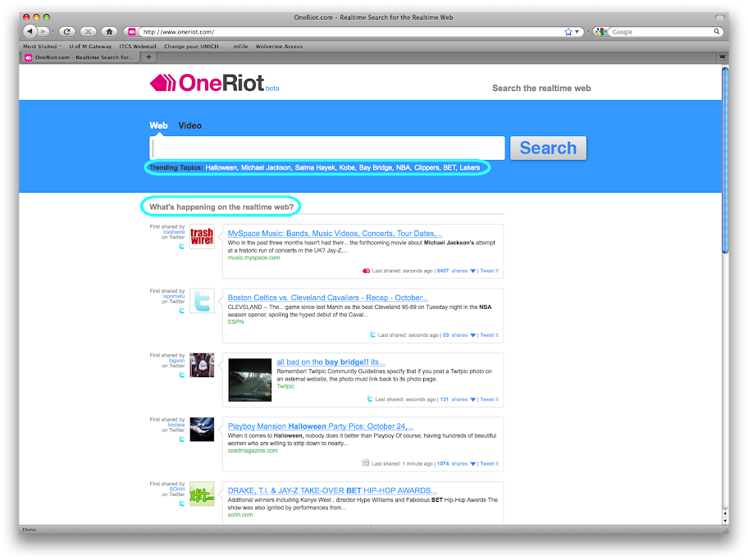Click Tweet It on bay bridge result

pyautogui.click(x=489, y=400)
